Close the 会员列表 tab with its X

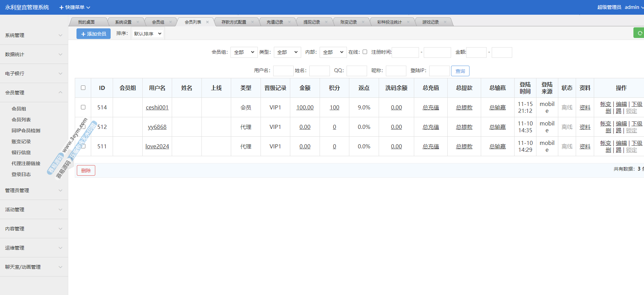207,22
